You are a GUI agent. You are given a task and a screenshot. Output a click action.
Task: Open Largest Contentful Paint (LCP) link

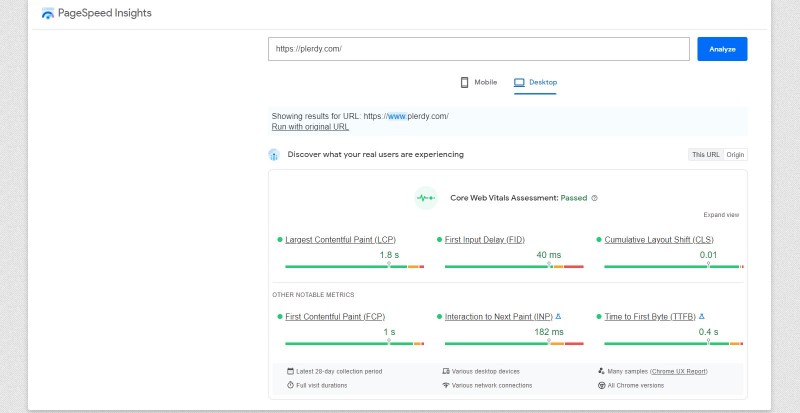[x=340, y=239]
